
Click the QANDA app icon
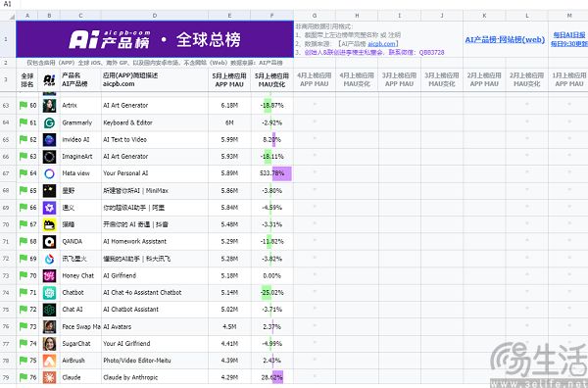pyautogui.click(x=49, y=242)
